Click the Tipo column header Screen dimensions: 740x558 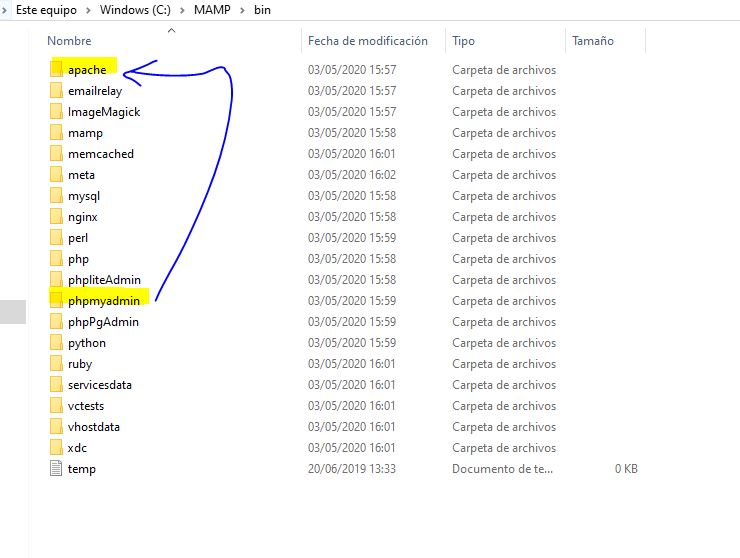click(463, 41)
